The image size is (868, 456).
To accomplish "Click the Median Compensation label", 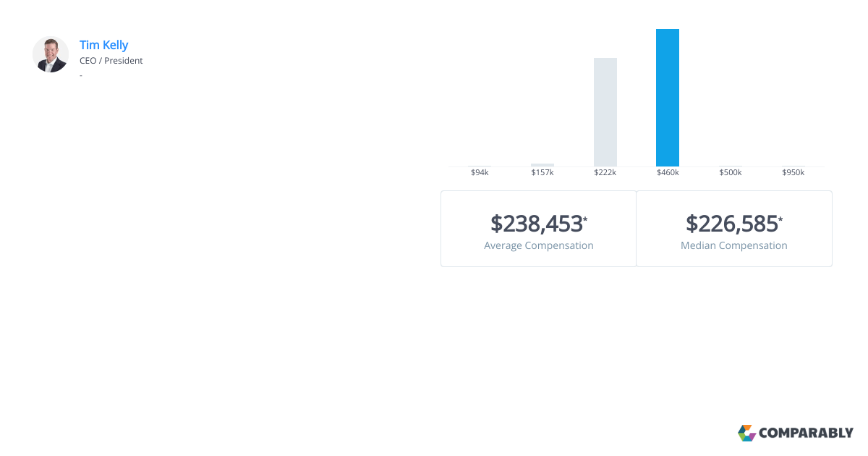I will point(734,245).
